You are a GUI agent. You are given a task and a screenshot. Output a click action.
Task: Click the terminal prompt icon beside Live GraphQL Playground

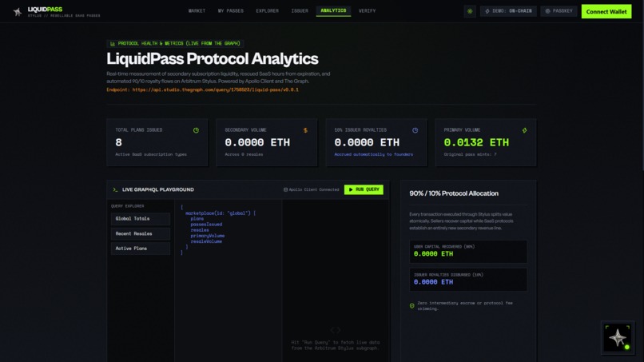click(115, 189)
